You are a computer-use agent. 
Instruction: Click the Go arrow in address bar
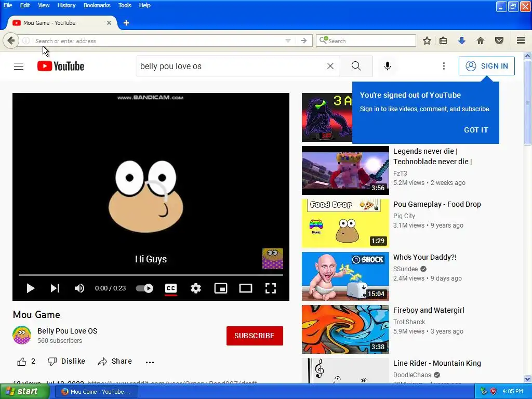[304, 41]
